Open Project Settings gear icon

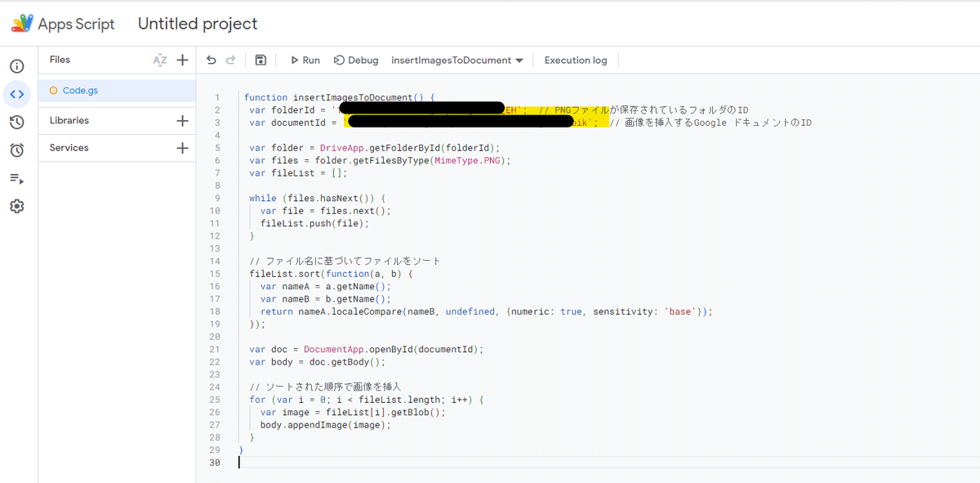17,207
